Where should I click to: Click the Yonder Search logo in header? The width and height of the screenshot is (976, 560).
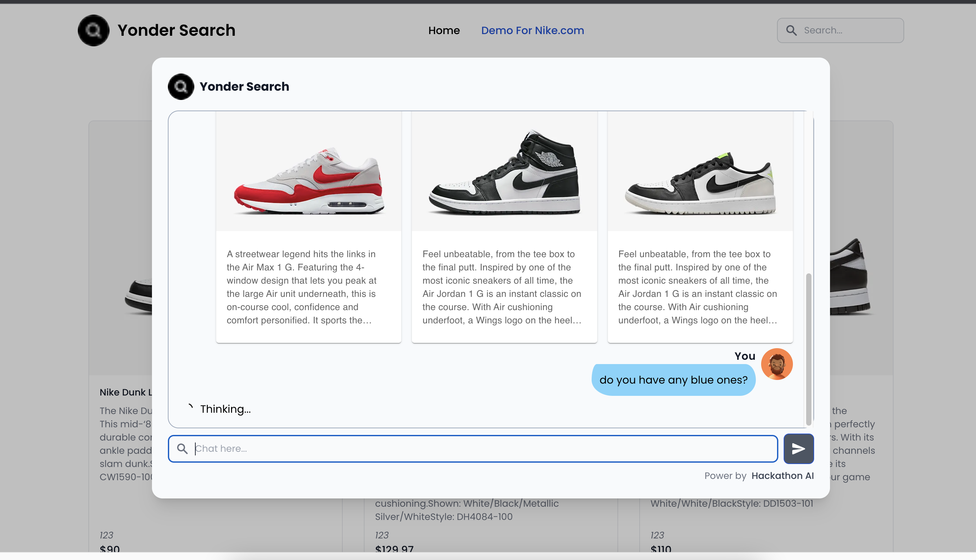click(93, 30)
